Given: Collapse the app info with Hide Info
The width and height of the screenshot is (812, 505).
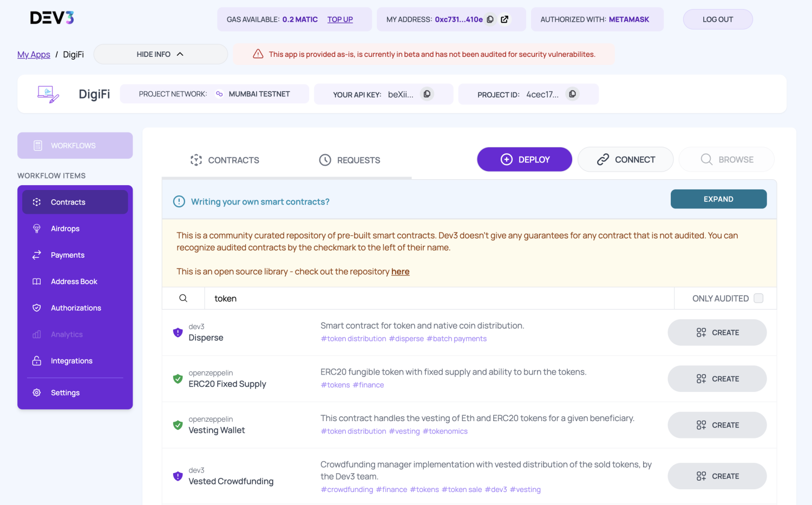Looking at the screenshot, I should [x=160, y=54].
